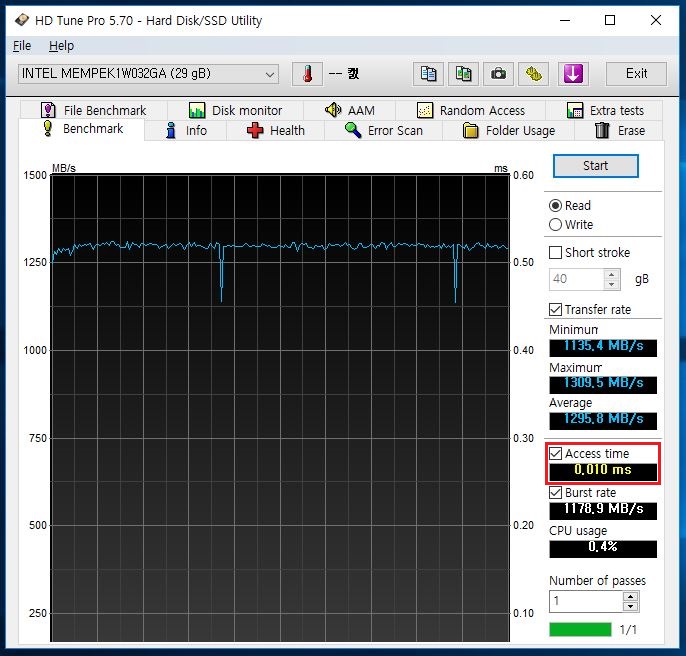Image resolution: width=686 pixels, height=656 pixels.
Task: Click the 0.010 ms access time value
Action: [x=603, y=470]
